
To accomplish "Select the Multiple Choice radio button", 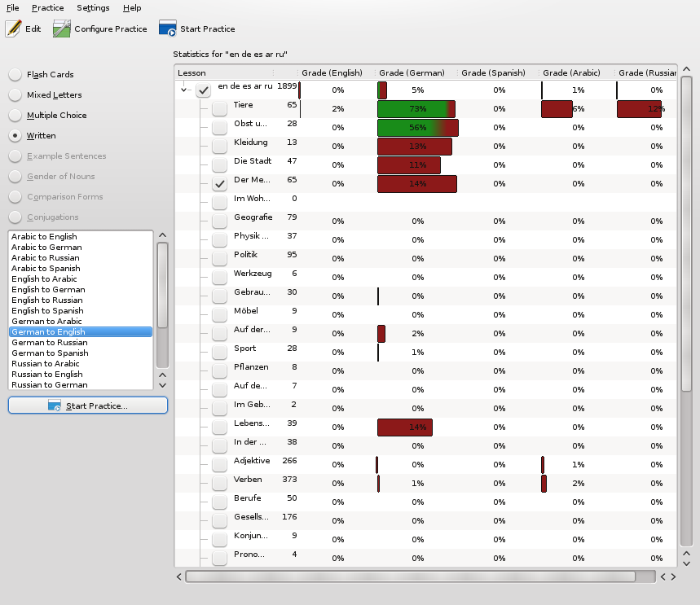I will coord(15,116).
